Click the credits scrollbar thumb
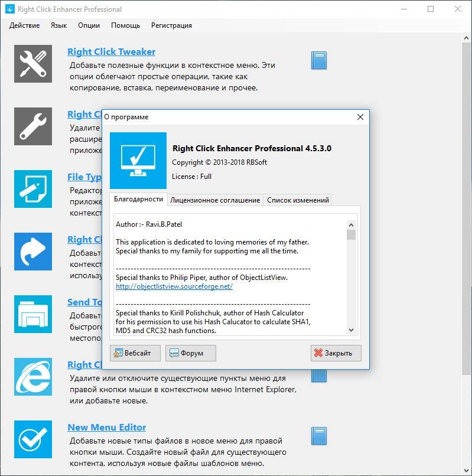This screenshot has height=476, width=472. click(x=351, y=235)
